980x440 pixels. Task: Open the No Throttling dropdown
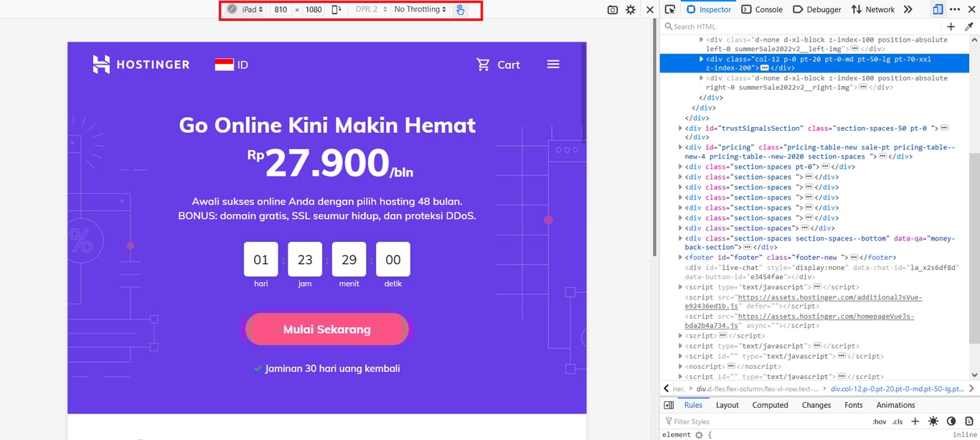tap(419, 9)
